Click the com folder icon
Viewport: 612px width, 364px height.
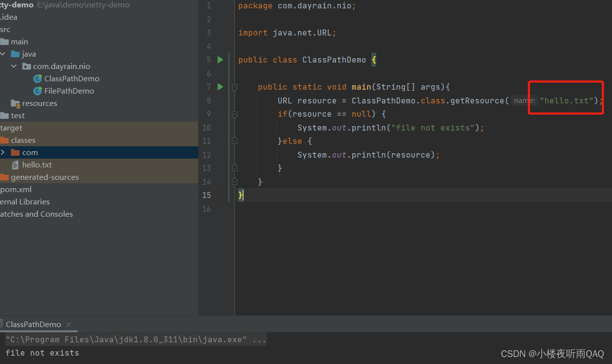[x=15, y=153]
